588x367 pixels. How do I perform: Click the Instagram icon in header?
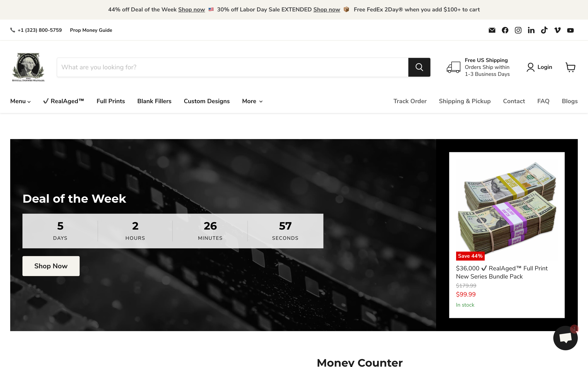click(518, 30)
